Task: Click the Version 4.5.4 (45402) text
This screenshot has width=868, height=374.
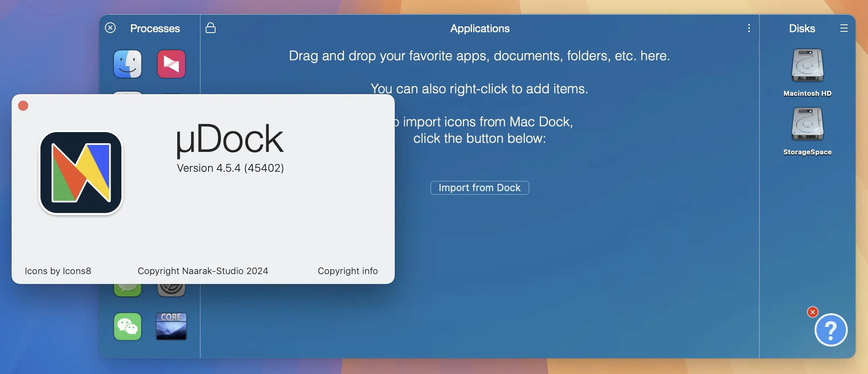Action: 230,168
